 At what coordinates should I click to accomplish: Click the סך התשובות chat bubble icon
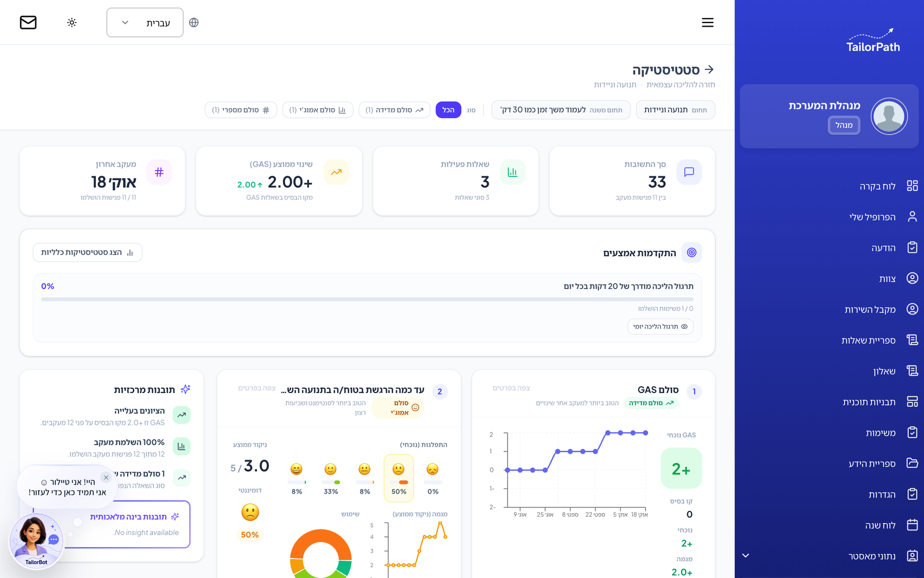point(689,172)
